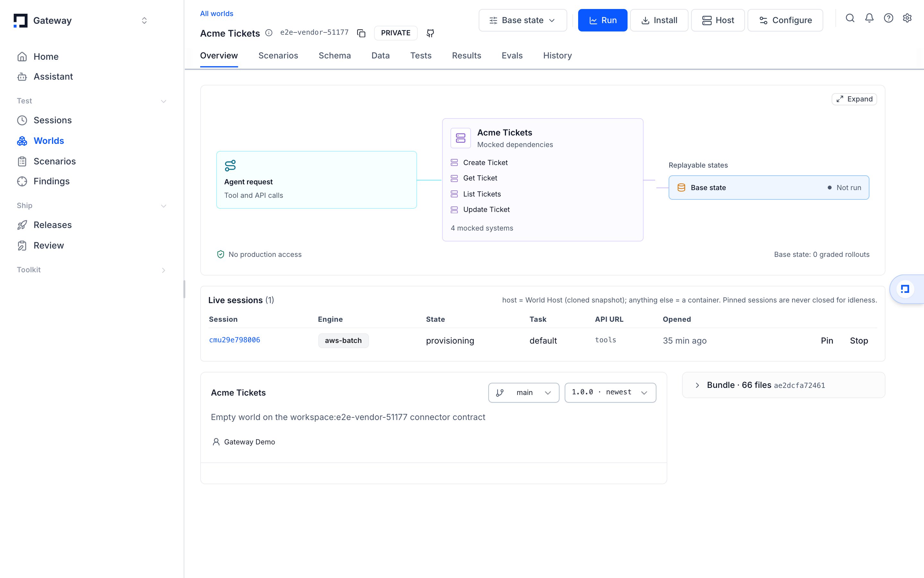Open Assistant in sidebar
This screenshot has width=924, height=578.
[x=45, y=76]
